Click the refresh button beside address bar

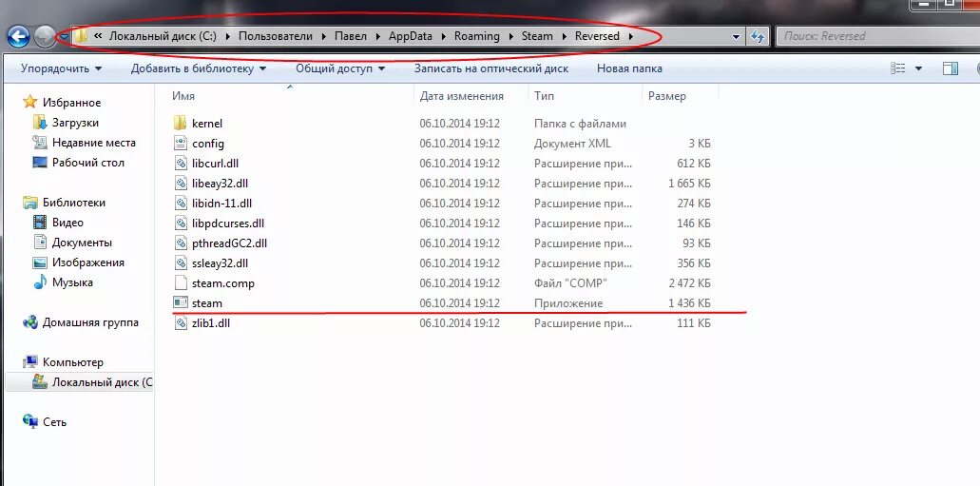757,36
